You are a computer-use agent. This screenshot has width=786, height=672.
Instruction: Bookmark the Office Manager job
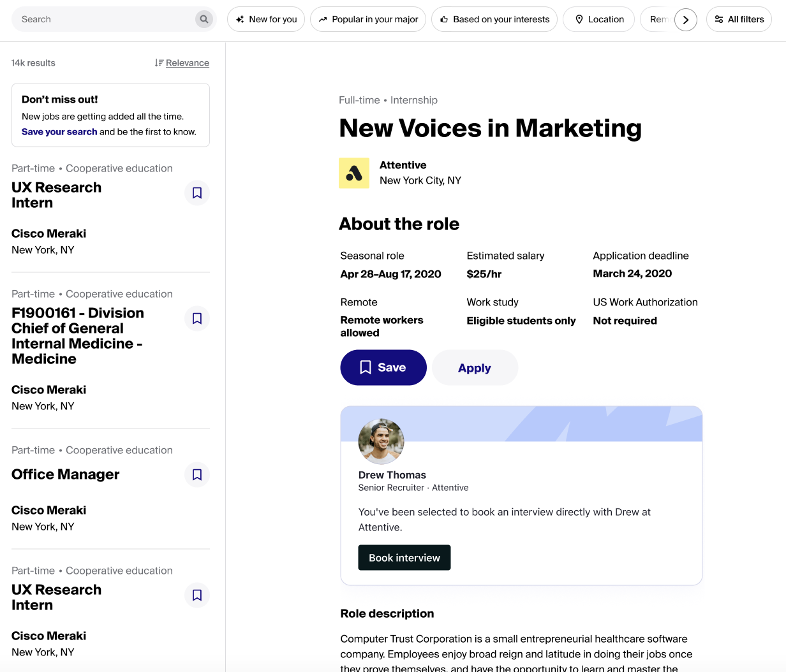(x=197, y=474)
